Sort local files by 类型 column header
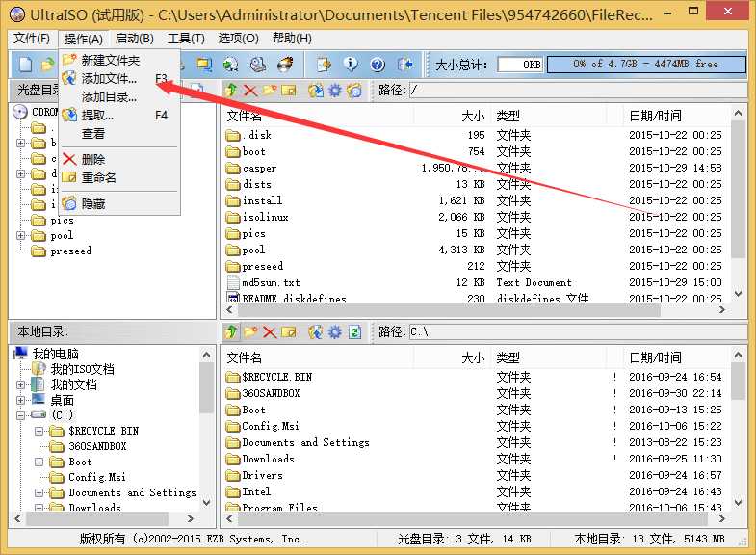The height and width of the screenshot is (555, 756). (x=549, y=357)
